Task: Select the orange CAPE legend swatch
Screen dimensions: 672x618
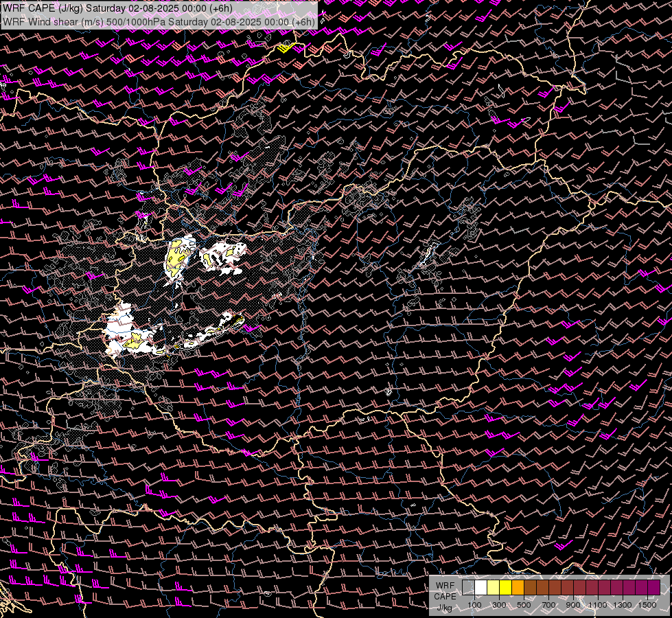Action: click(518, 588)
